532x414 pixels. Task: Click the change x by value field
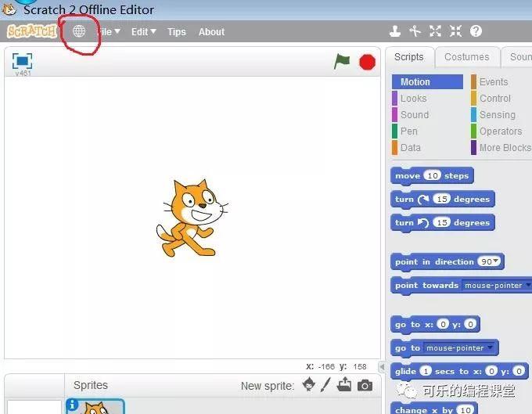(x=465, y=410)
